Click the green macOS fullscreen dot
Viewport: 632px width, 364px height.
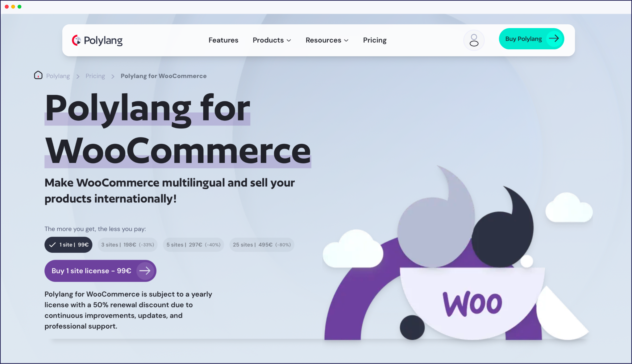[x=19, y=6]
